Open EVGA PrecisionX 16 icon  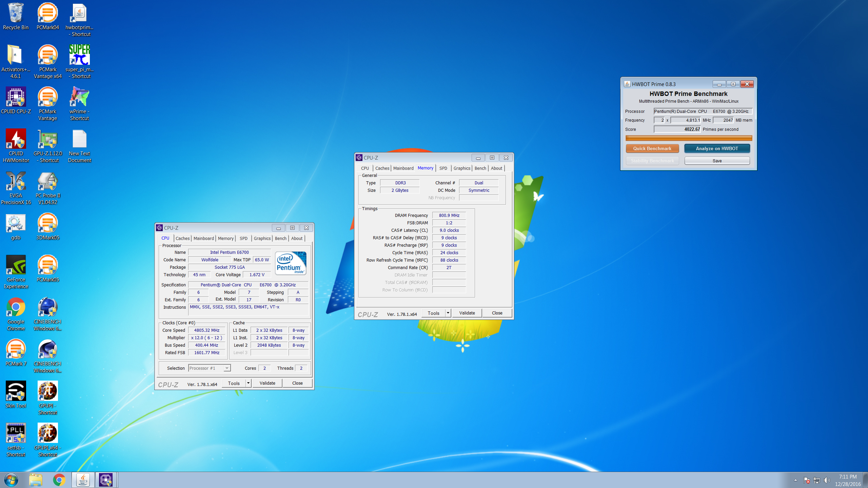click(16, 188)
